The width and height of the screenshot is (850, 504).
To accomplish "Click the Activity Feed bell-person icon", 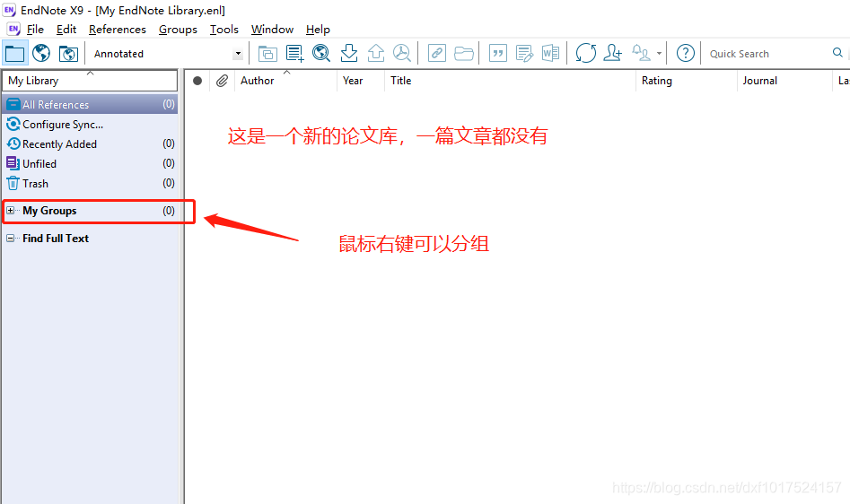I will pyautogui.click(x=641, y=54).
